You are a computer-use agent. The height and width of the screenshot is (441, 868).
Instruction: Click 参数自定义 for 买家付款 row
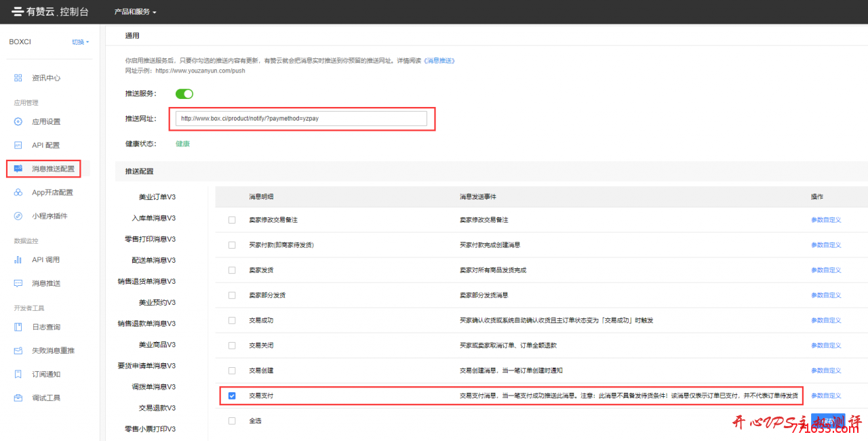coord(826,245)
